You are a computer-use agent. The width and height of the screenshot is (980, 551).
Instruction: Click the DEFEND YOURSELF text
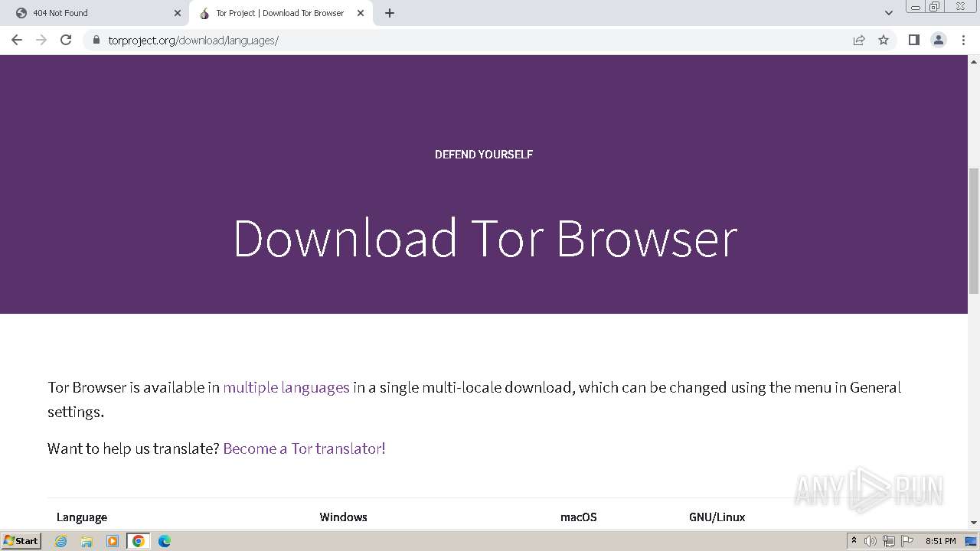pos(484,155)
